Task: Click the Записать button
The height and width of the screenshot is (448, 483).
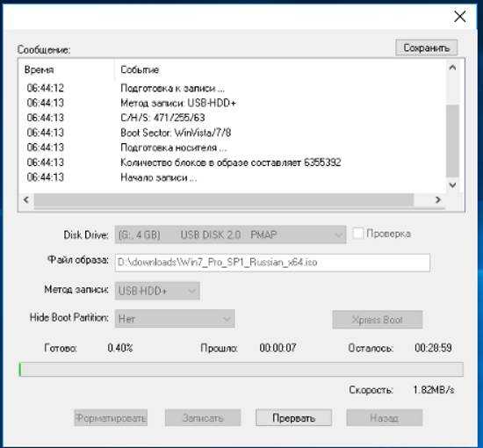Action: (x=203, y=418)
